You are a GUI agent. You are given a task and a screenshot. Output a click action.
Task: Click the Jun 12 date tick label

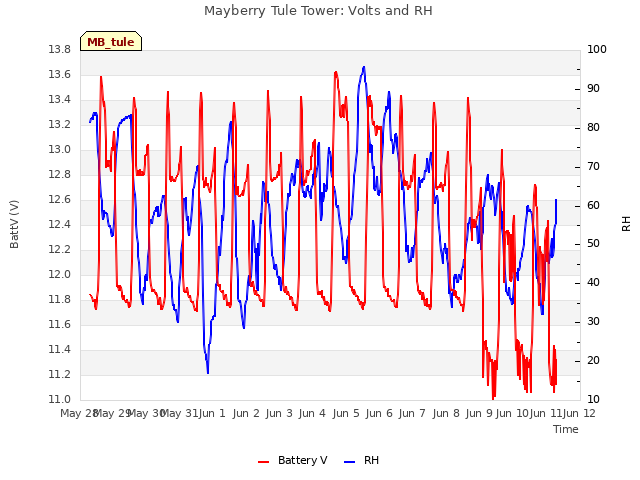(579, 413)
